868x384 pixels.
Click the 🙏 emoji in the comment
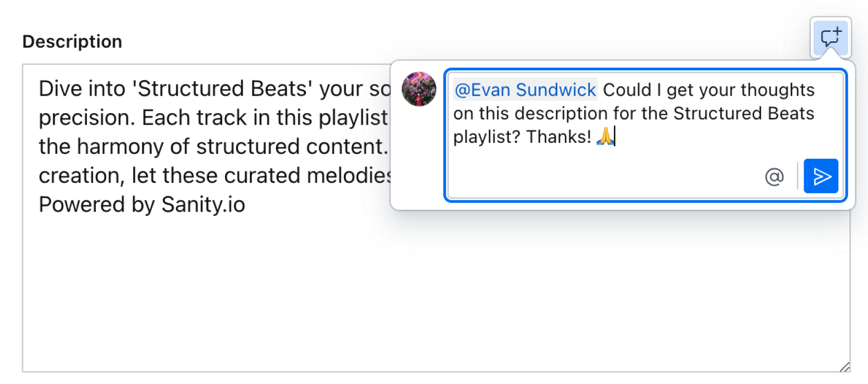click(x=605, y=137)
